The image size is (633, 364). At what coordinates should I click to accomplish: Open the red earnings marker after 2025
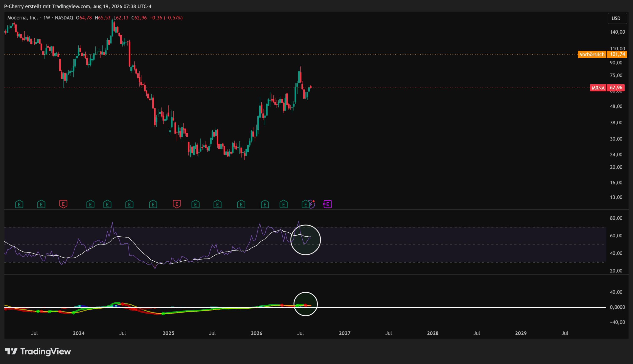[177, 204]
